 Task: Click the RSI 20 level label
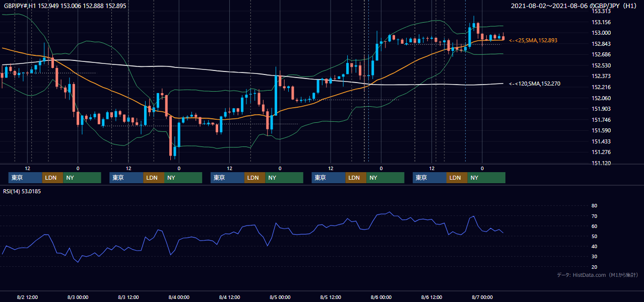tap(594, 267)
